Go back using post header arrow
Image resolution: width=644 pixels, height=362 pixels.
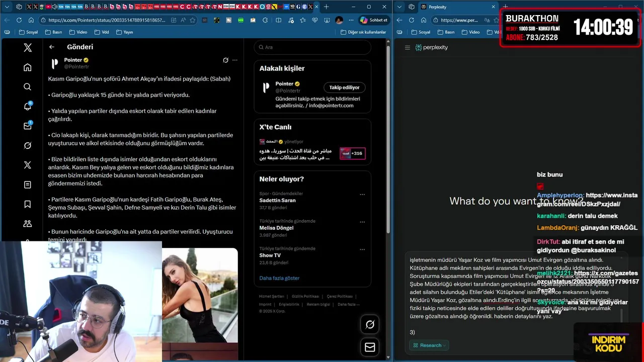(x=52, y=47)
